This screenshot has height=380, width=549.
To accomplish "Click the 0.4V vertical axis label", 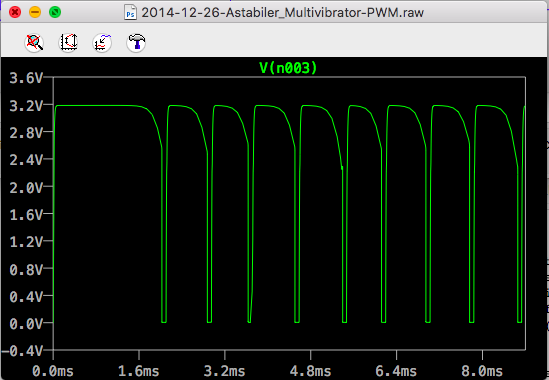I will tap(26, 297).
